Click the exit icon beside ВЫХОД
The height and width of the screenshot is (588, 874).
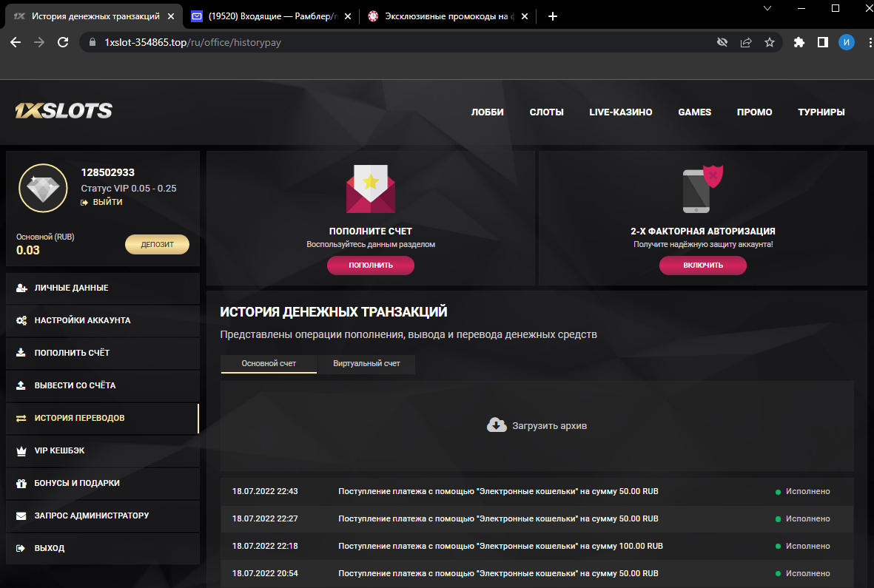21,548
